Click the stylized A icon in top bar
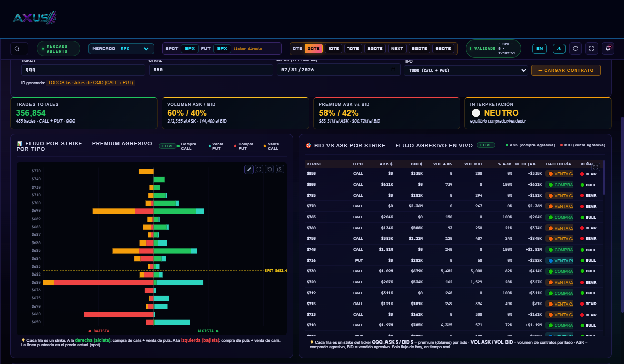 tap(559, 49)
